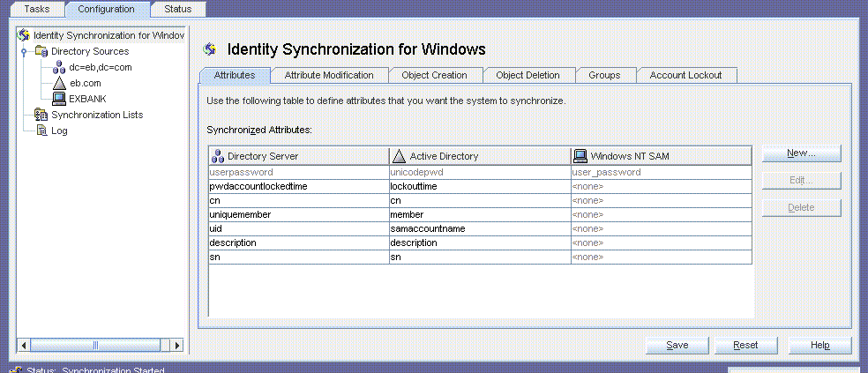Screen dimensions: 868x373
Task: Collapse the Directory Sources tree node handle
Action: click(24, 51)
